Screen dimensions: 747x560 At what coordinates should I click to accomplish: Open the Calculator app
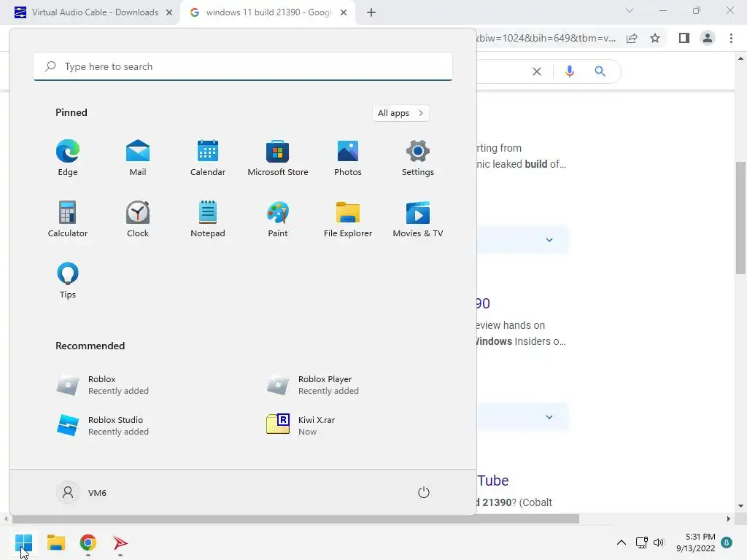pos(68,219)
